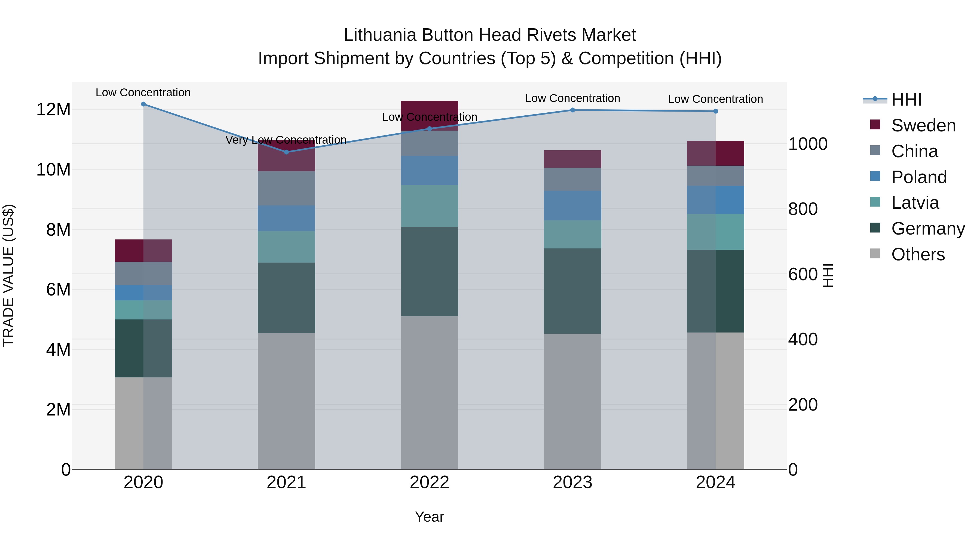Screen dimensions: 980x551
Task: Click the 2024 HHI line marker
Action: (x=716, y=111)
